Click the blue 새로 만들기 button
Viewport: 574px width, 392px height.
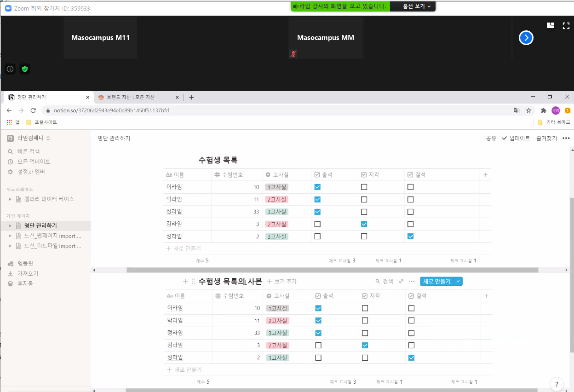point(436,281)
